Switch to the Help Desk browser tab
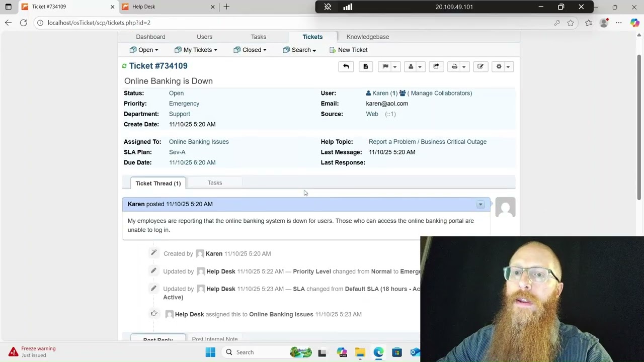 pyautogui.click(x=169, y=7)
